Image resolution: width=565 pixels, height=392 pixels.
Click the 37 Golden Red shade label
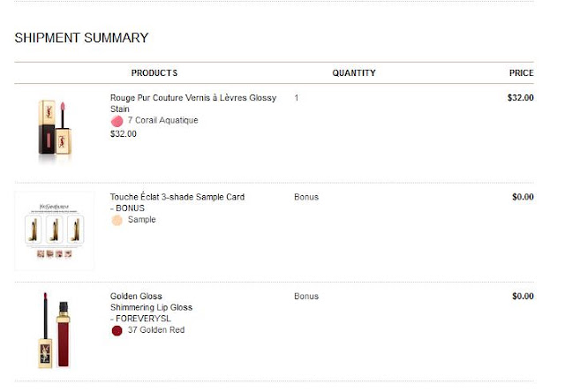point(156,330)
